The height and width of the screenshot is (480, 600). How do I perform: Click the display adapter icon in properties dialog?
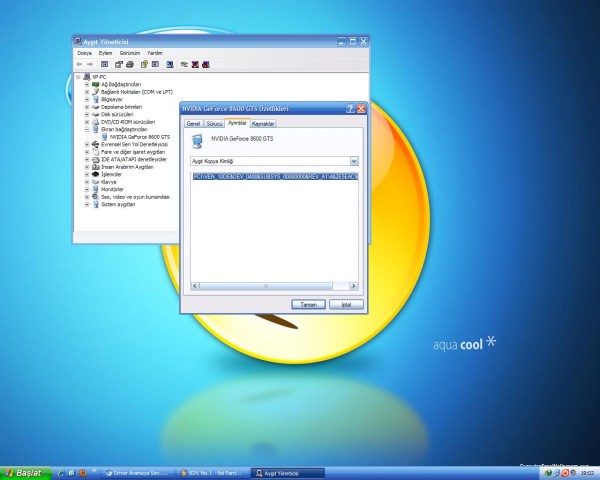tap(197, 142)
